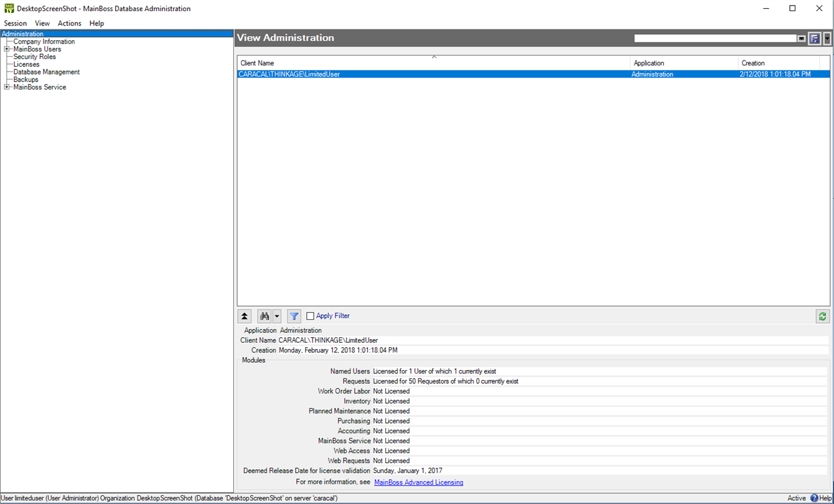This screenshot has width=834, height=504.
Task: Open the View menu
Action: 42,23
